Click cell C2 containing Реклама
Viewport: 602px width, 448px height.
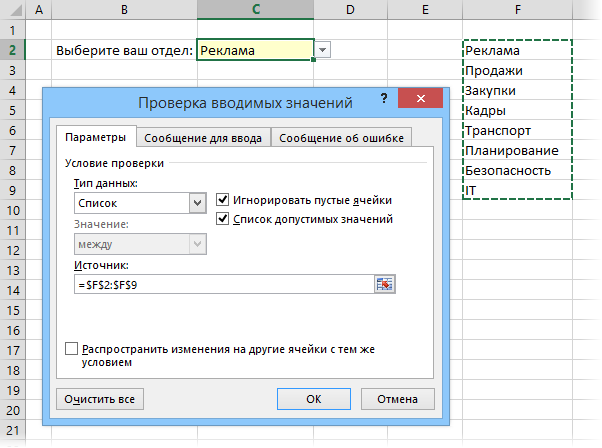pyautogui.click(x=254, y=50)
